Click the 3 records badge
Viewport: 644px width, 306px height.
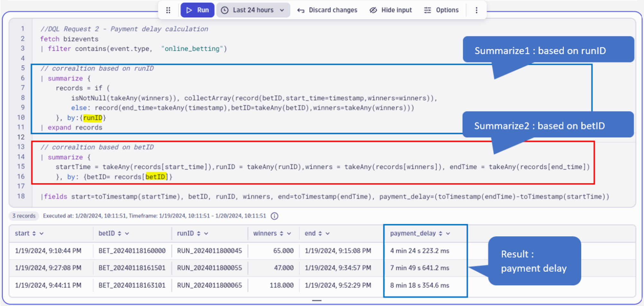tap(24, 216)
